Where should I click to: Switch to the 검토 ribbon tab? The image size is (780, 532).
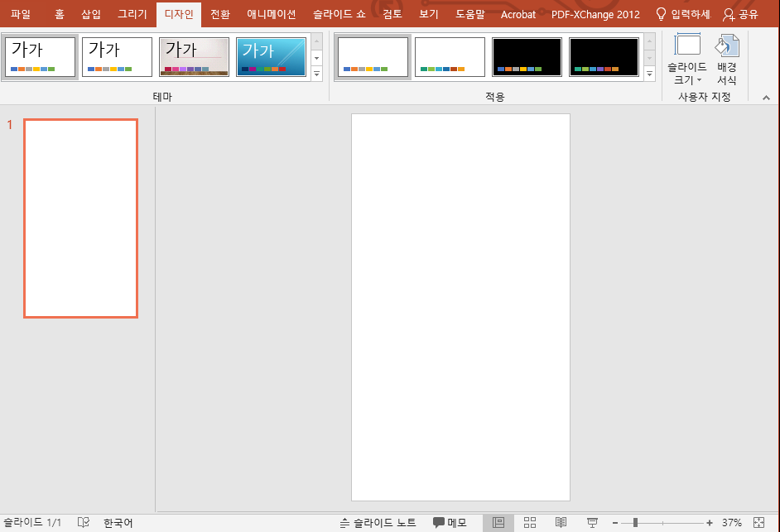(x=392, y=14)
